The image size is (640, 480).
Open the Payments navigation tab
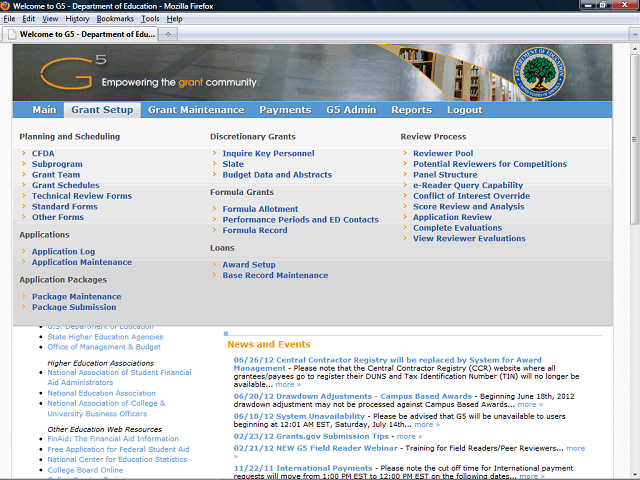click(x=285, y=110)
